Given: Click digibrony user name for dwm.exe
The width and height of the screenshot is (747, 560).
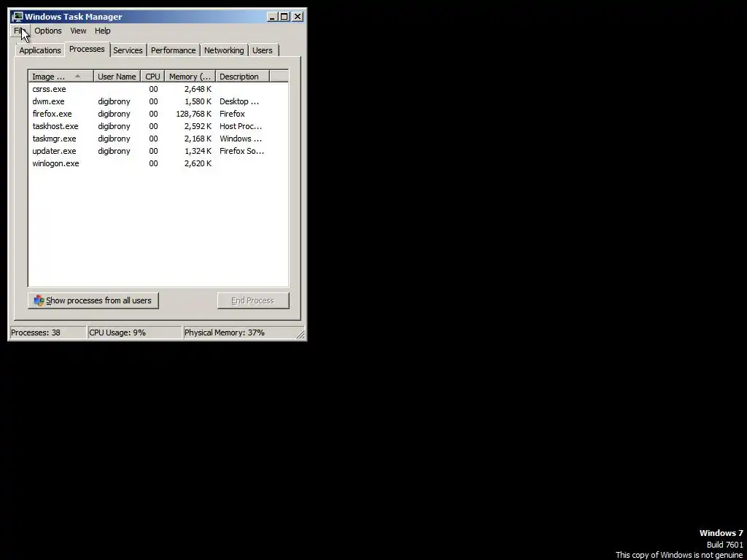Looking at the screenshot, I should (114, 101).
